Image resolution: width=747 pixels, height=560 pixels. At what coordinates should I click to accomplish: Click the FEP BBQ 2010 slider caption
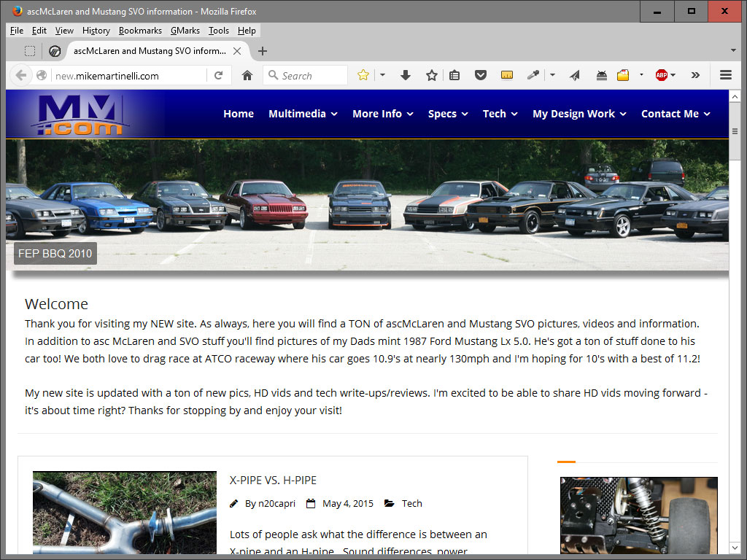click(55, 253)
